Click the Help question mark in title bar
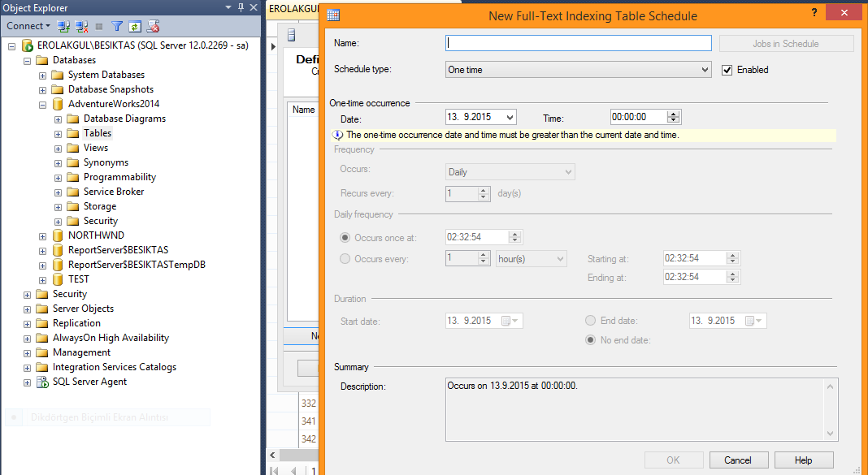The image size is (868, 475). [814, 14]
